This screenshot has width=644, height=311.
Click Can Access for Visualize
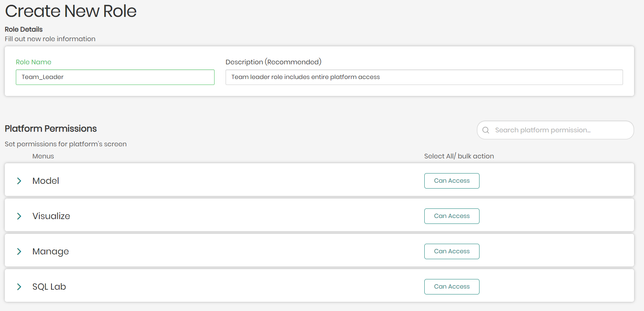[452, 216]
